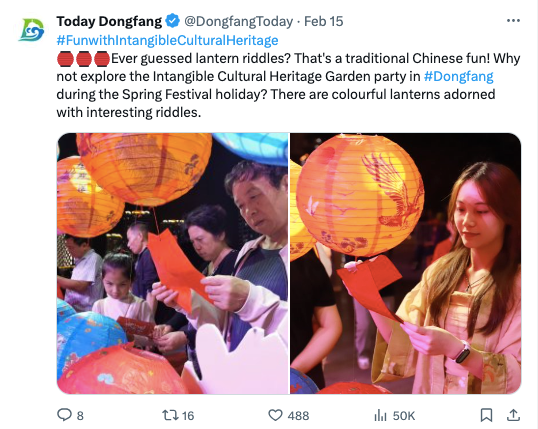
Task: Click the Today Dongfang display name
Action: coord(109,21)
